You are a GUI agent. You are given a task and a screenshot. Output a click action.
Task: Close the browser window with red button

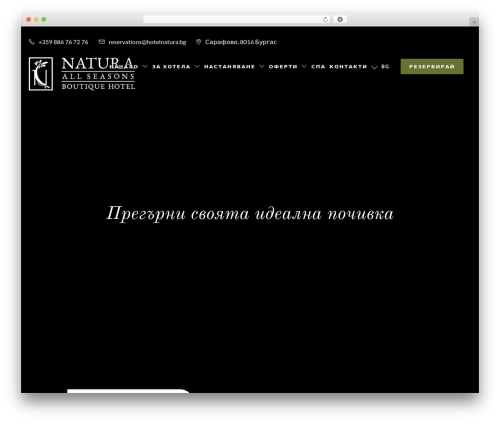(29, 20)
